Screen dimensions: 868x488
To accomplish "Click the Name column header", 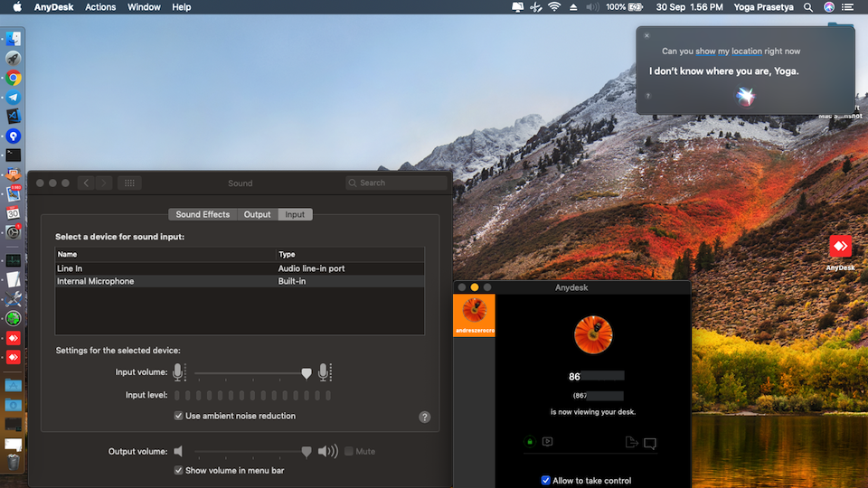I will point(165,255).
